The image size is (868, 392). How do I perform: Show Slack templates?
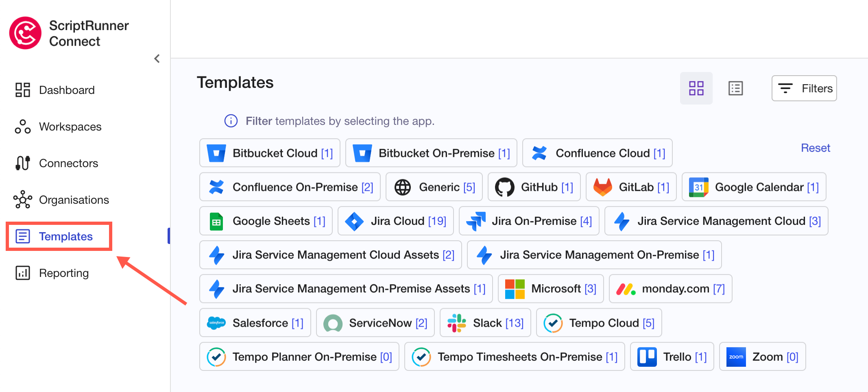pos(485,322)
